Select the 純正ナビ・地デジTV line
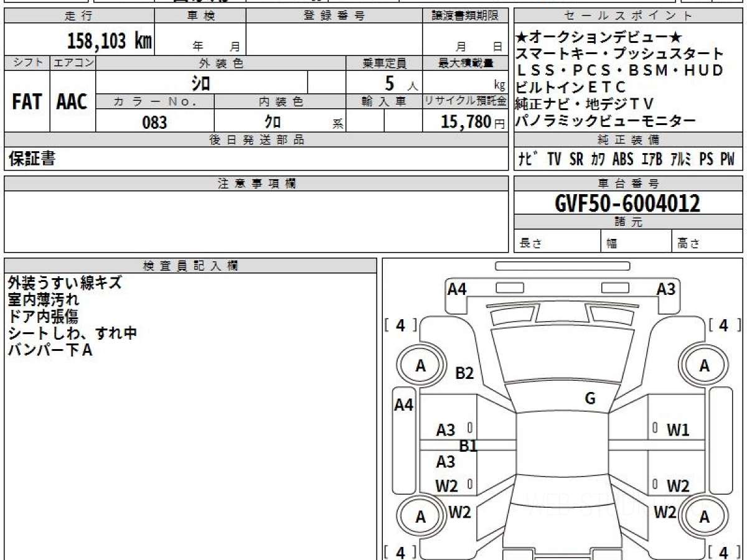The height and width of the screenshot is (560, 747). pyautogui.click(x=585, y=105)
